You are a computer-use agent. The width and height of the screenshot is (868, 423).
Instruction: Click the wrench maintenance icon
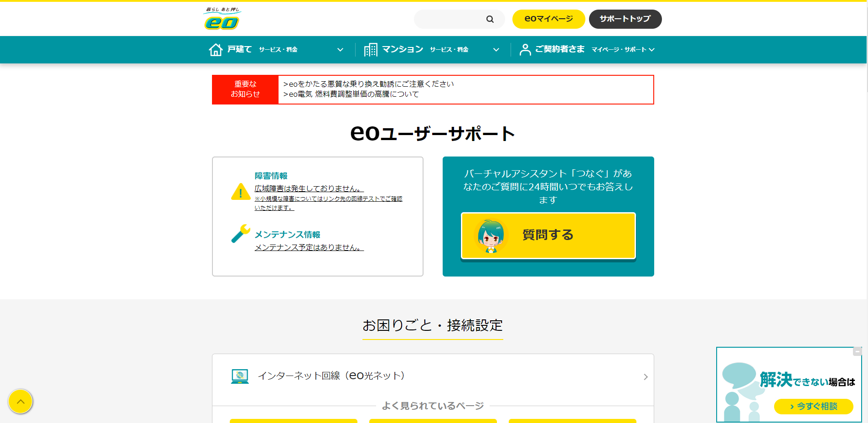pos(240,234)
